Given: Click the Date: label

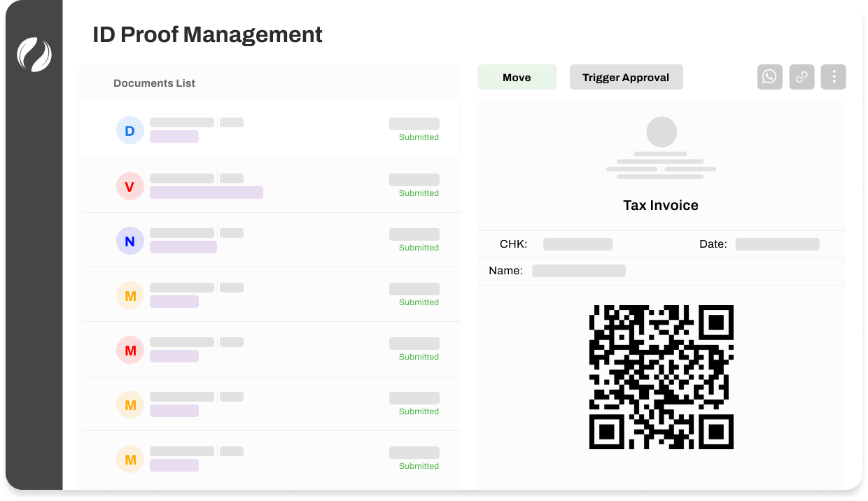Looking at the screenshot, I should tap(713, 244).
